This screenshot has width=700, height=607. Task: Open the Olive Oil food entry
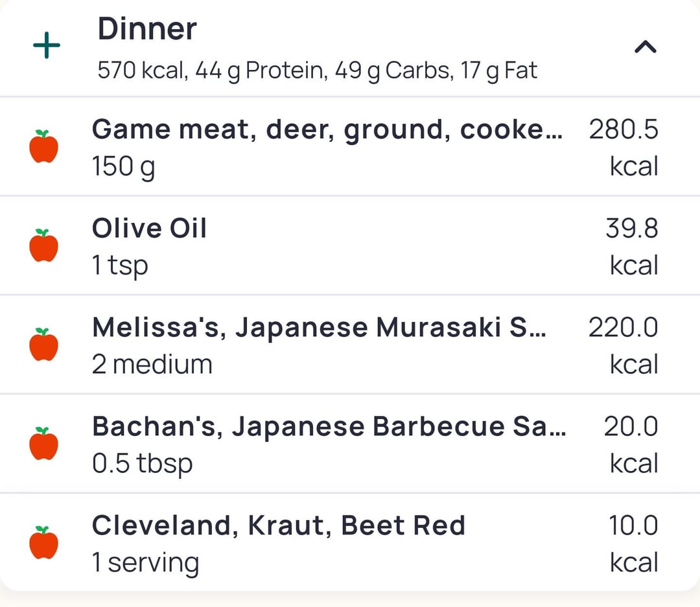click(149, 229)
